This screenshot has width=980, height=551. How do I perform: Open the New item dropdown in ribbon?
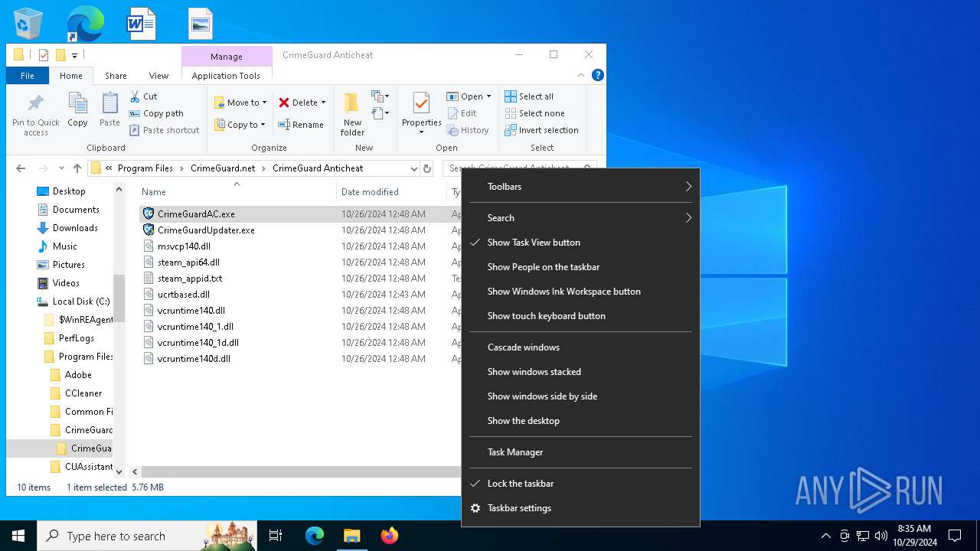tap(380, 96)
